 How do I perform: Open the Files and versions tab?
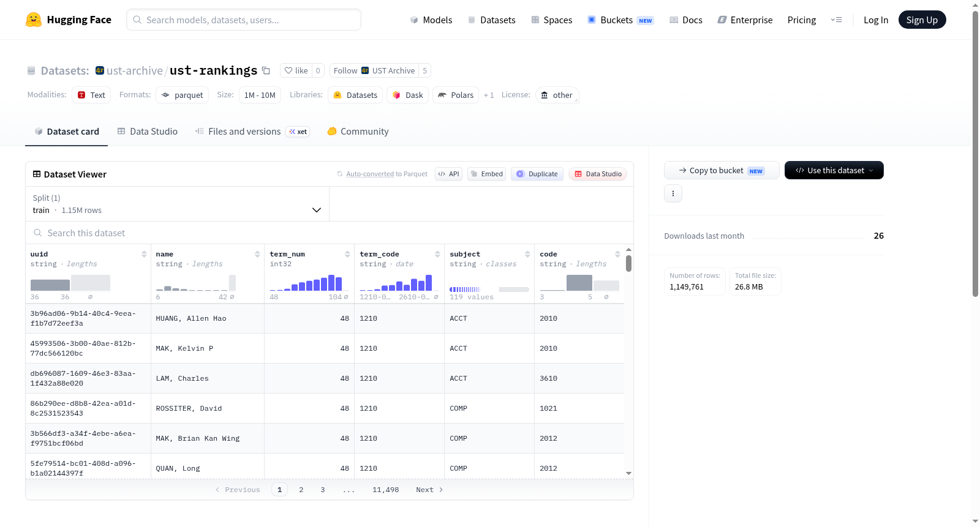pyautogui.click(x=252, y=131)
